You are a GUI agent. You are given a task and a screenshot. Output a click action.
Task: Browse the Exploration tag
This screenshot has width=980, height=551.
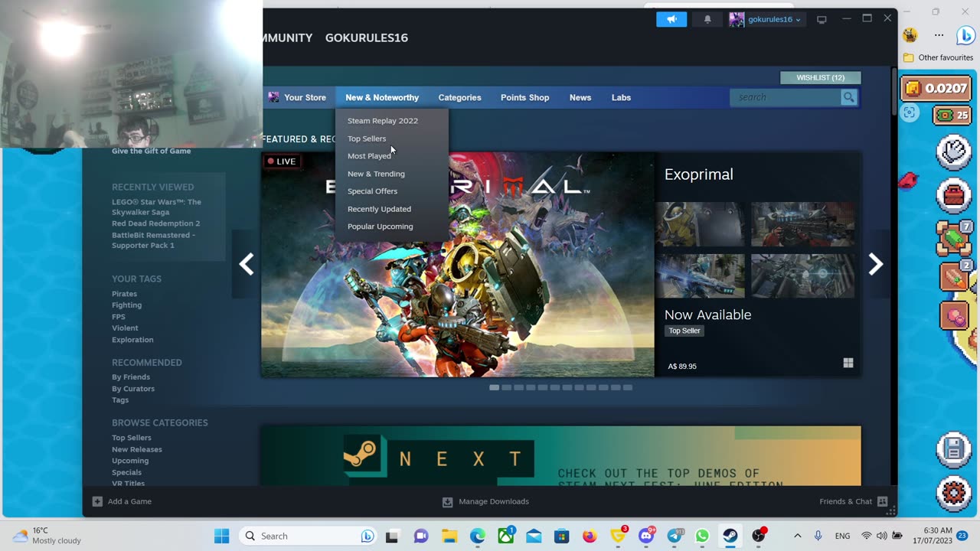pyautogui.click(x=132, y=340)
